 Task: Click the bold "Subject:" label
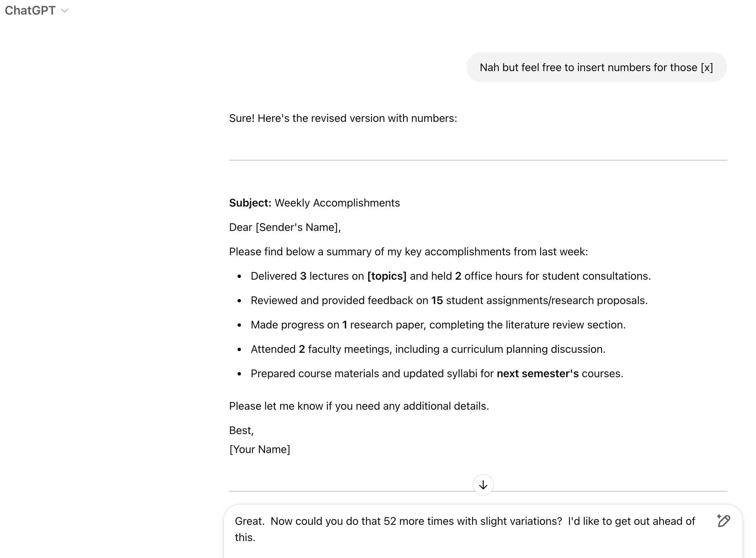click(250, 203)
